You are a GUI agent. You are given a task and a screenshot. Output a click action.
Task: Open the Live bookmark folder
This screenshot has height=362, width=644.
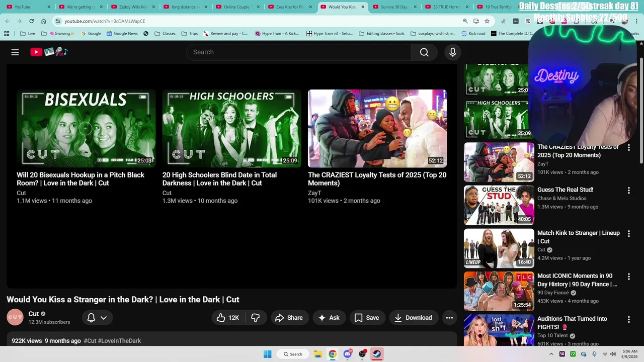tap(28, 34)
